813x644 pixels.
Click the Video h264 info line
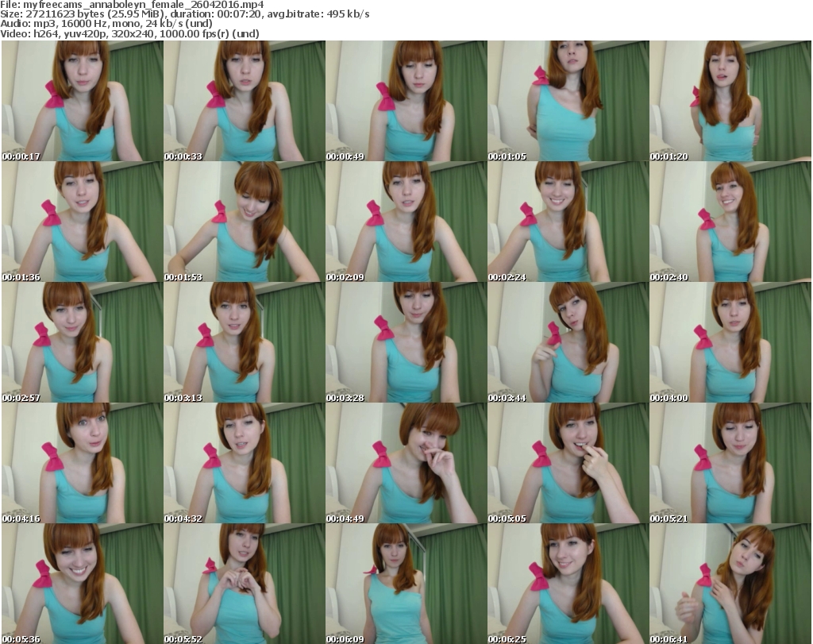[x=129, y=33]
